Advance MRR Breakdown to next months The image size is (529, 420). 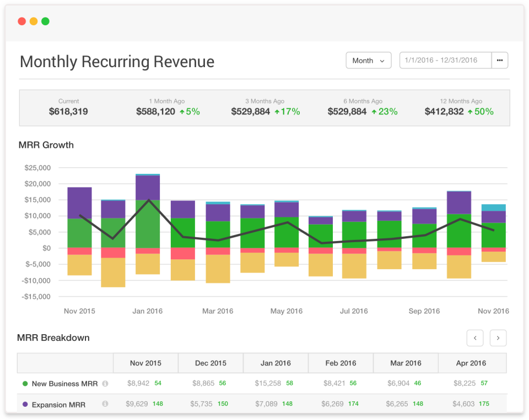[x=498, y=338]
